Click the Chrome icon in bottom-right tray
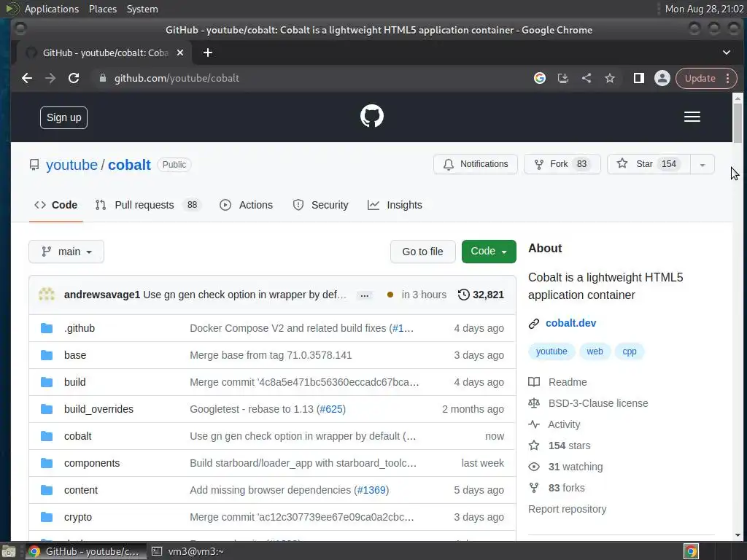Image resolution: width=747 pixels, height=560 pixels. click(x=691, y=551)
